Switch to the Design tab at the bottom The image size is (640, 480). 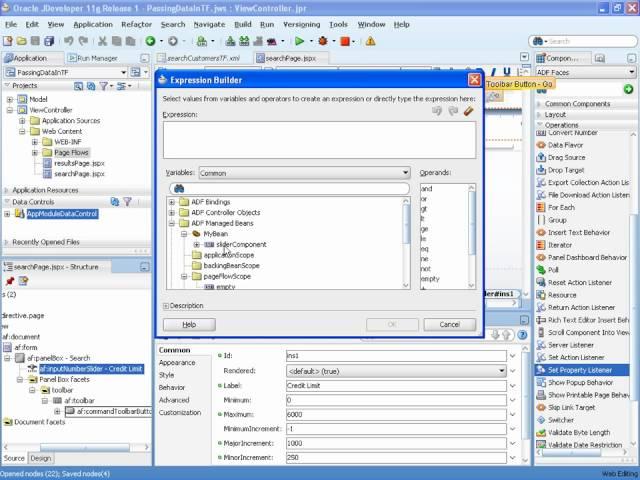(x=41, y=458)
